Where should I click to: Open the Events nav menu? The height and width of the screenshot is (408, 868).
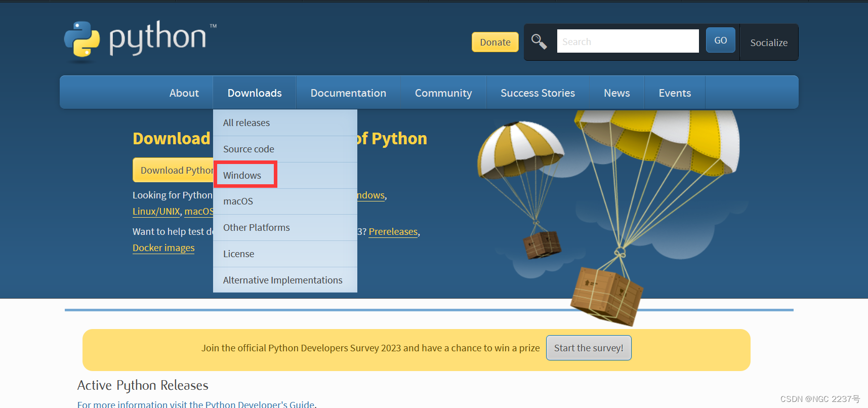675,93
